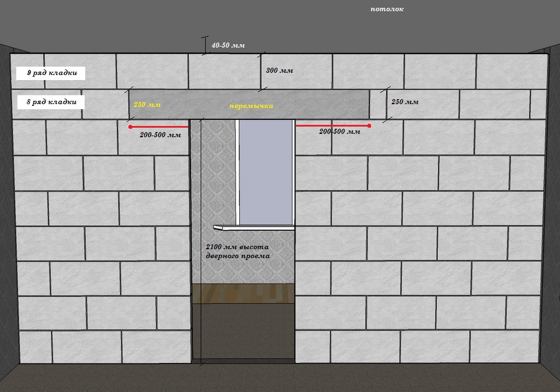560x392 pixels.
Task: Click the "2100 мм высота дверного проема" text
Action: point(238,251)
